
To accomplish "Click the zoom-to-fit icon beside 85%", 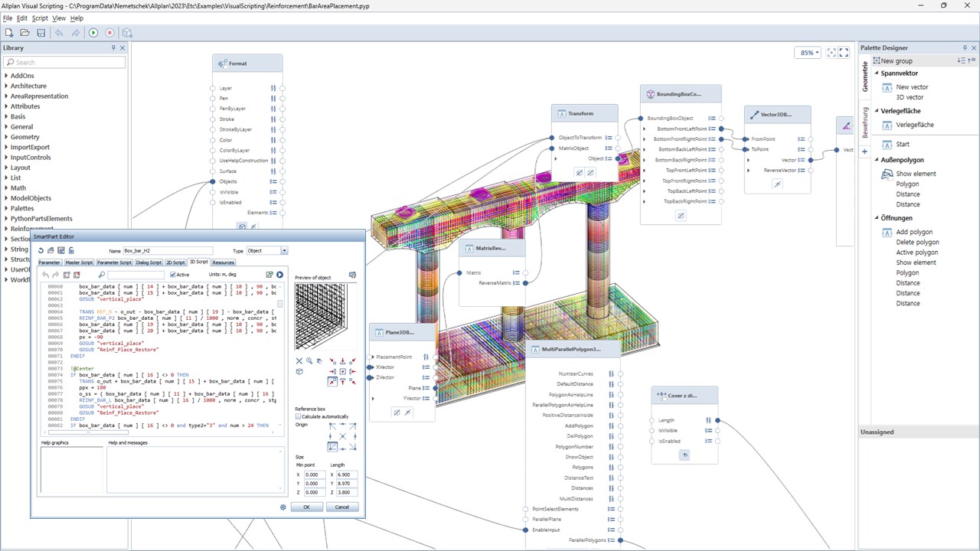I will tap(832, 53).
